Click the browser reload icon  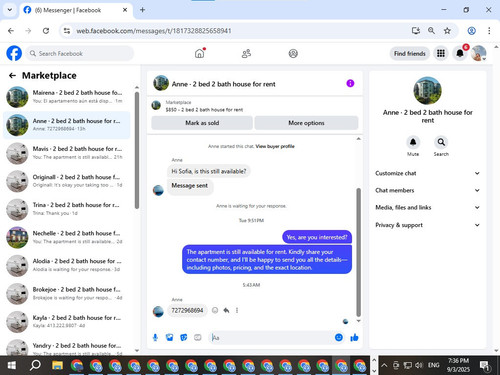tap(46, 31)
